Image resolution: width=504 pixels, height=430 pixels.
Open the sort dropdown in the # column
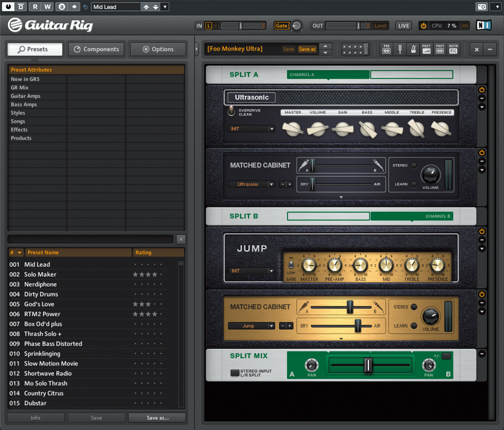(19, 253)
